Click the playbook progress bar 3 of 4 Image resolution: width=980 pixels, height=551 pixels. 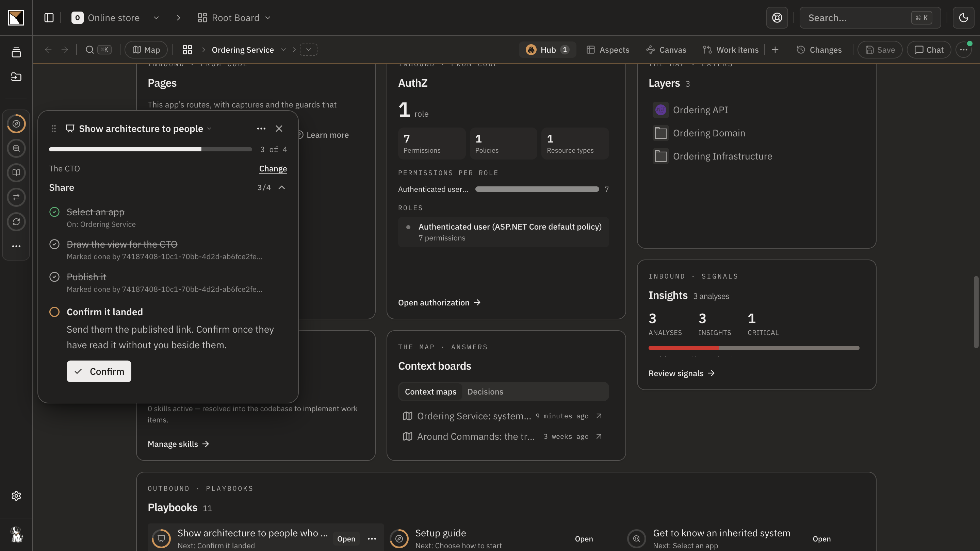point(150,149)
